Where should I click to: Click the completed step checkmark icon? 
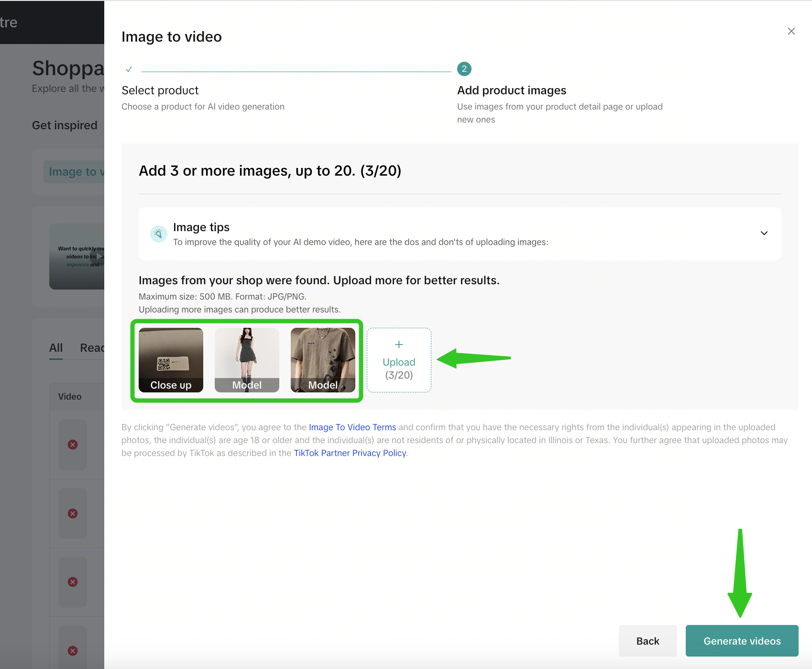(129, 69)
